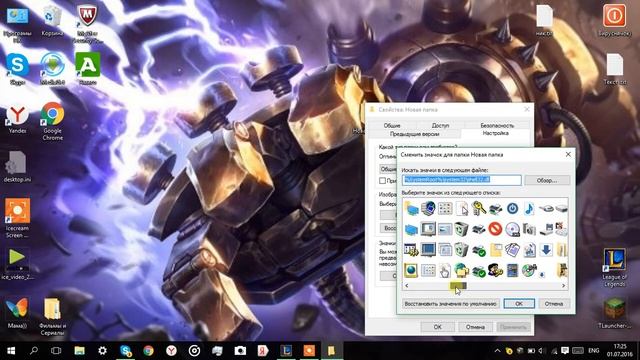Choose the user with keys icon

pos(495,270)
